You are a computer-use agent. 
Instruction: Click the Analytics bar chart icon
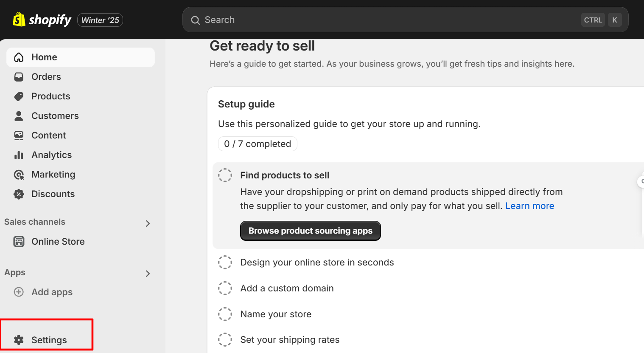pyautogui.click(x=19, y=155)
